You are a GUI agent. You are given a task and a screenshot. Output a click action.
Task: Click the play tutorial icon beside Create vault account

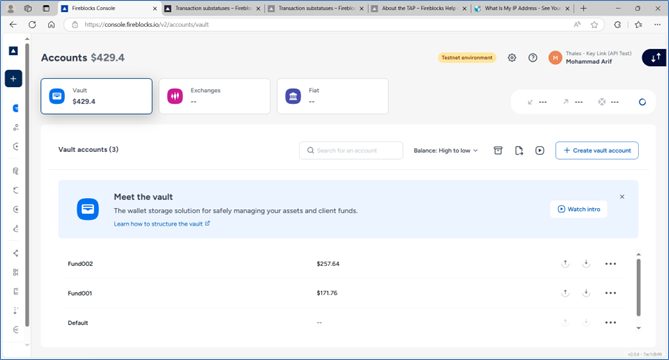[x=540, y=150]
